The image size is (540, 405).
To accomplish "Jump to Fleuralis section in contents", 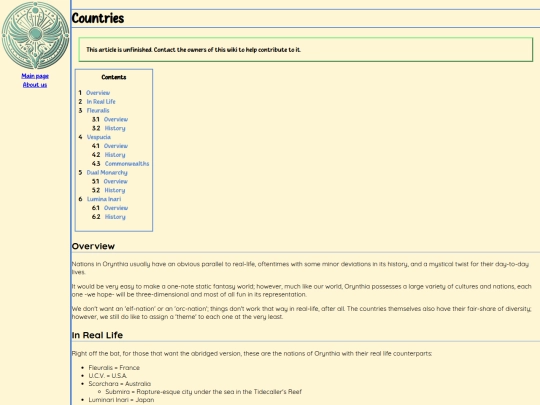I will (98, 111).
